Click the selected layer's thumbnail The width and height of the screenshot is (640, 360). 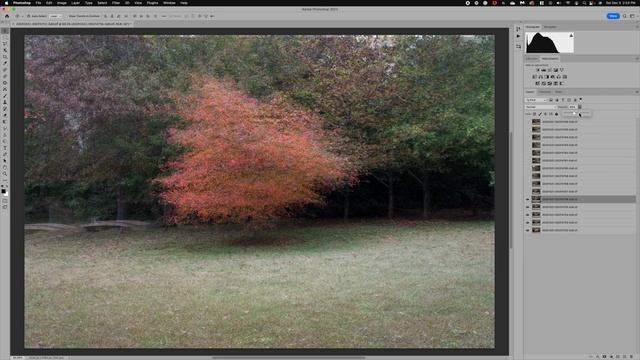(536, 199)
